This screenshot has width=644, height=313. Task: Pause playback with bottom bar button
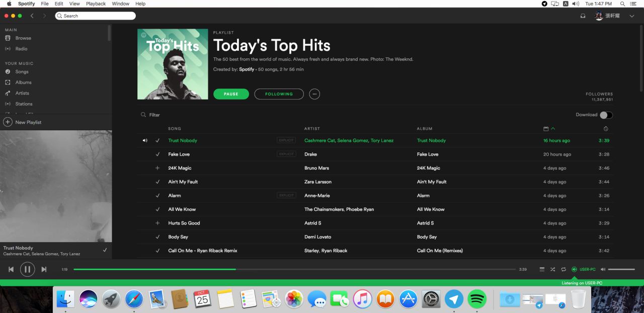click(x=28, y=269)
